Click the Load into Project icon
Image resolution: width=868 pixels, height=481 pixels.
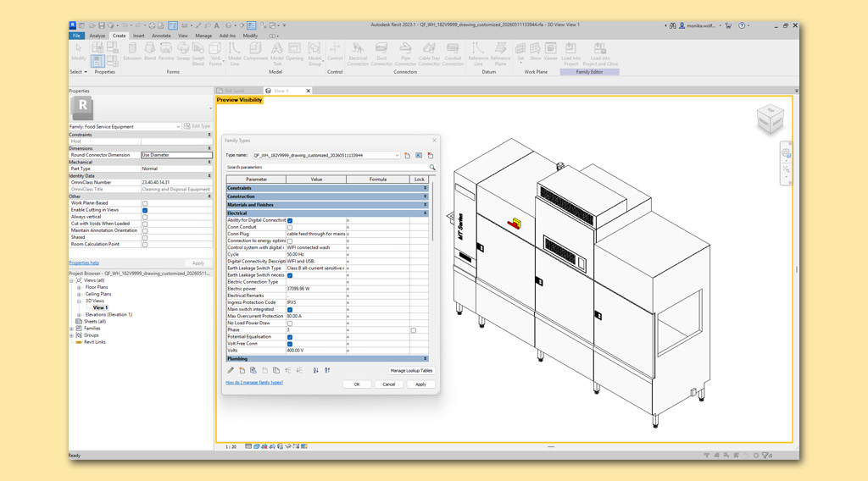tap(570, 54)
